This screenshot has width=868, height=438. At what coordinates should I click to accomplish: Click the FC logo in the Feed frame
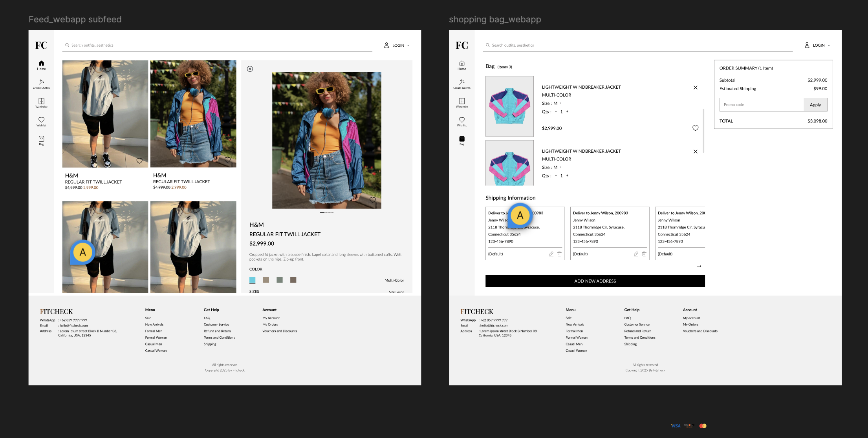[41, 45]
